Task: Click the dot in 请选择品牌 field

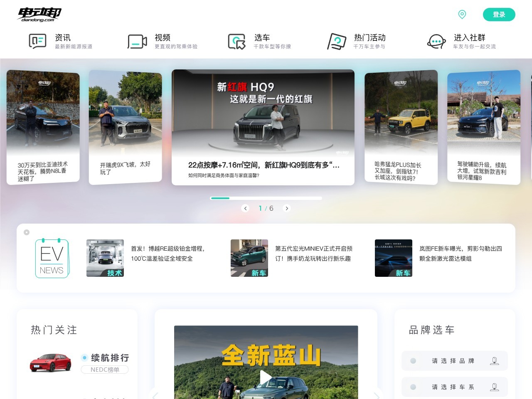Action: pos(413,361)
